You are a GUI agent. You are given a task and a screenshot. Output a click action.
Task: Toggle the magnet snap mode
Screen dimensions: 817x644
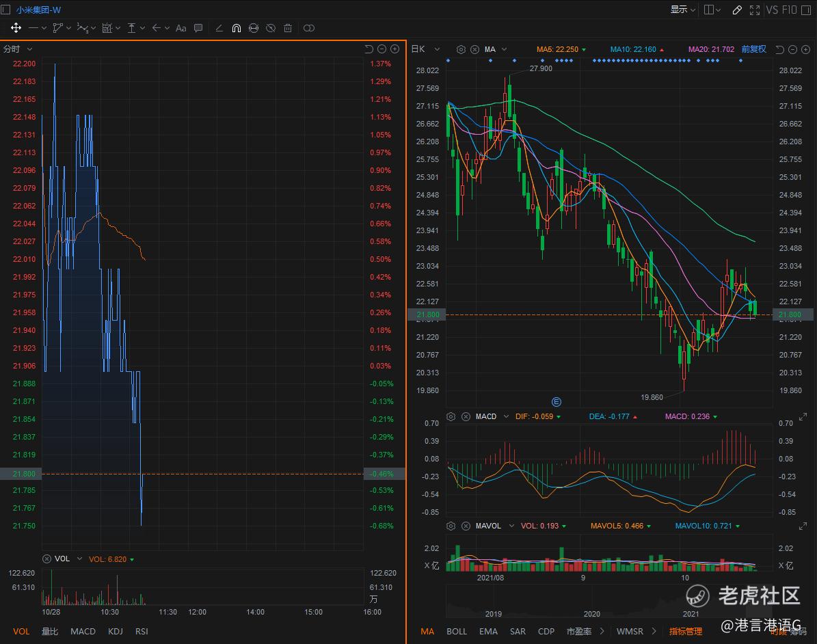tap(237, 28)
